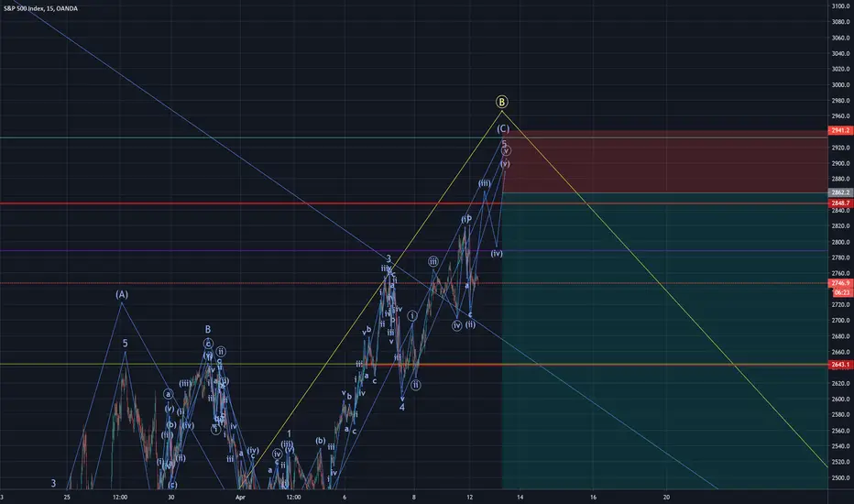Click the 20 date on the time axis
Screen dimensions: 854x504
click(666, 498)
